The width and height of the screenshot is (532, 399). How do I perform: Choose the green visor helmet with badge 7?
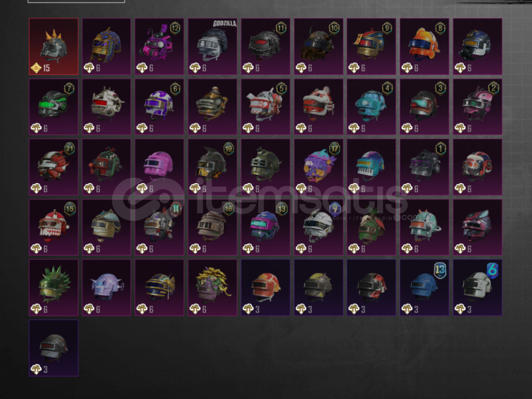pyautogui.click(x=54, y=107)
